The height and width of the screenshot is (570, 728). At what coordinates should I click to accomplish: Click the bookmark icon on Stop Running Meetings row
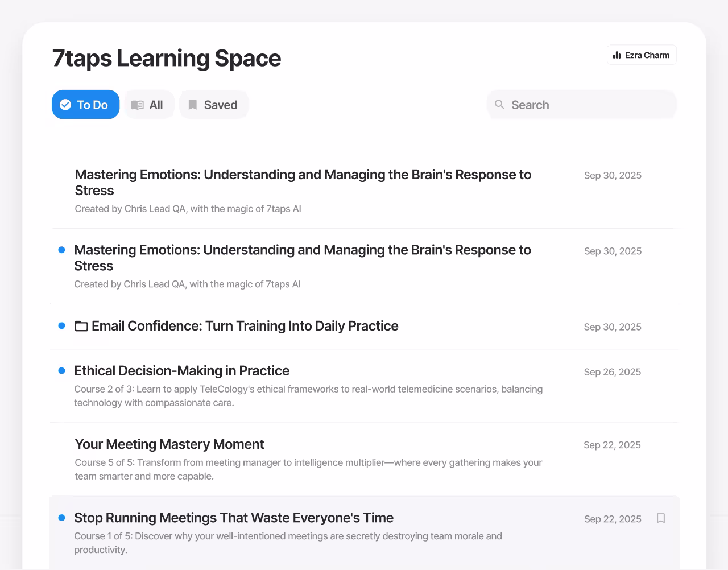[x=661, y=518]
